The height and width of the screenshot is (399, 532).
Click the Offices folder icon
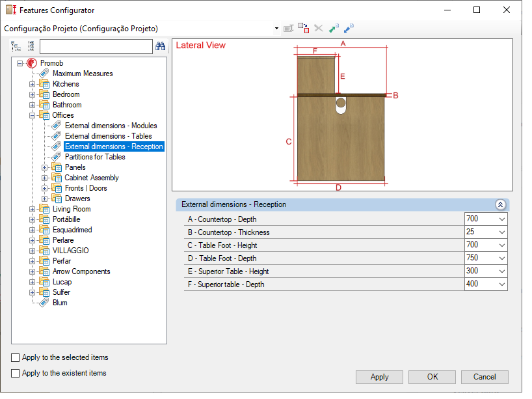point(44,115)
